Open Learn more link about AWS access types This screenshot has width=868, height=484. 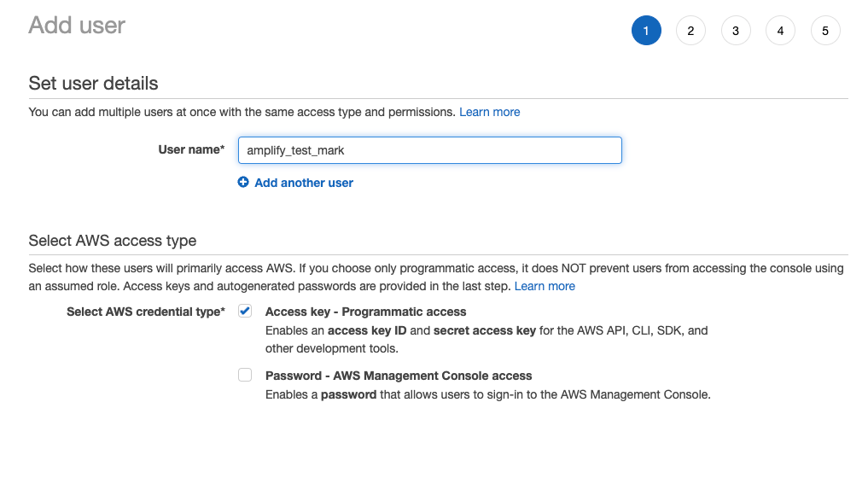pos(545,286)
